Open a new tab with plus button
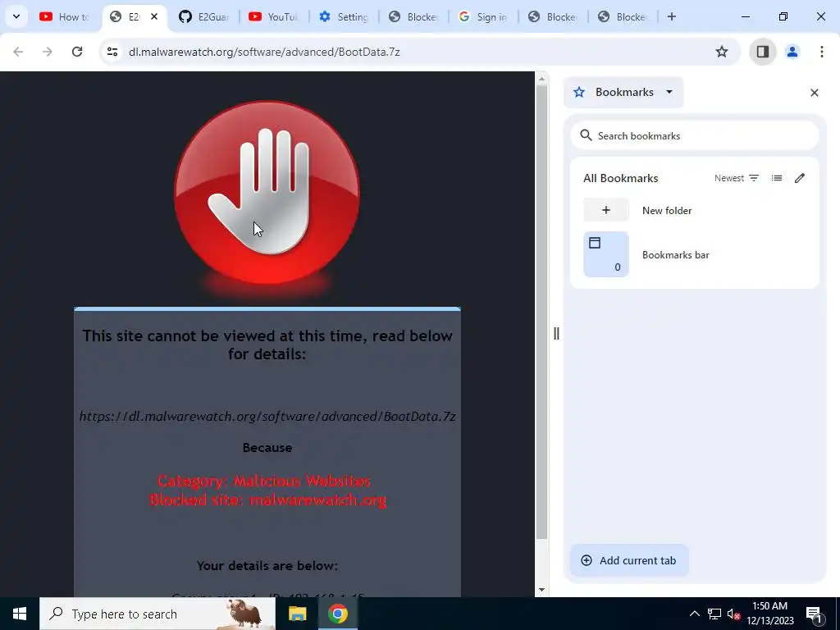The width and height of the screenshot is (840, 630). pos(671,16)
